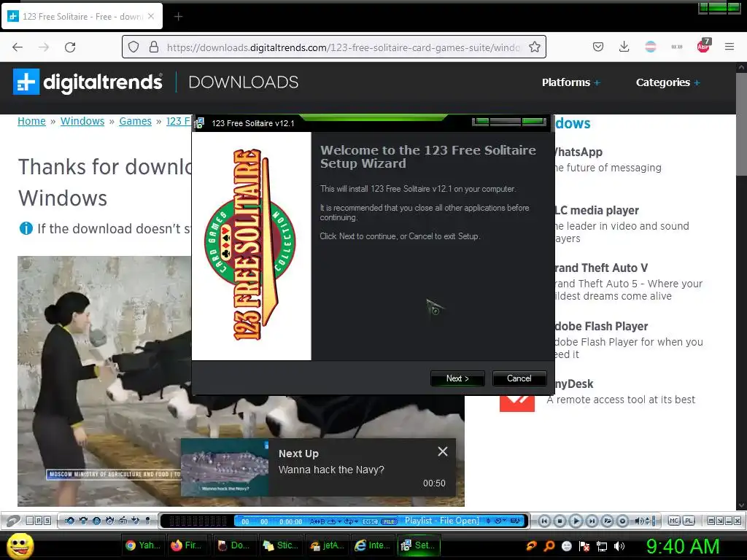Click the setup wizard title bar icon
This screenshot has width=747, height=560.
199,123
